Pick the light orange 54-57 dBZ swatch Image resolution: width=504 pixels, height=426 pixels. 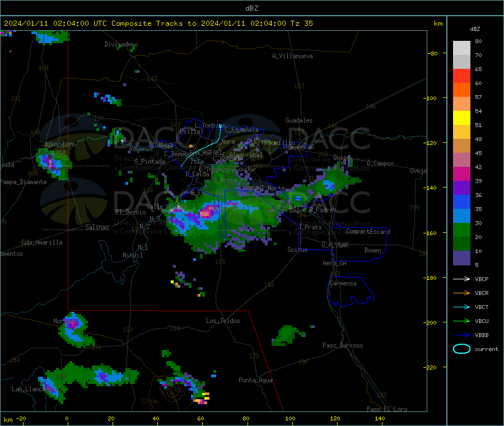click(461, 104)
